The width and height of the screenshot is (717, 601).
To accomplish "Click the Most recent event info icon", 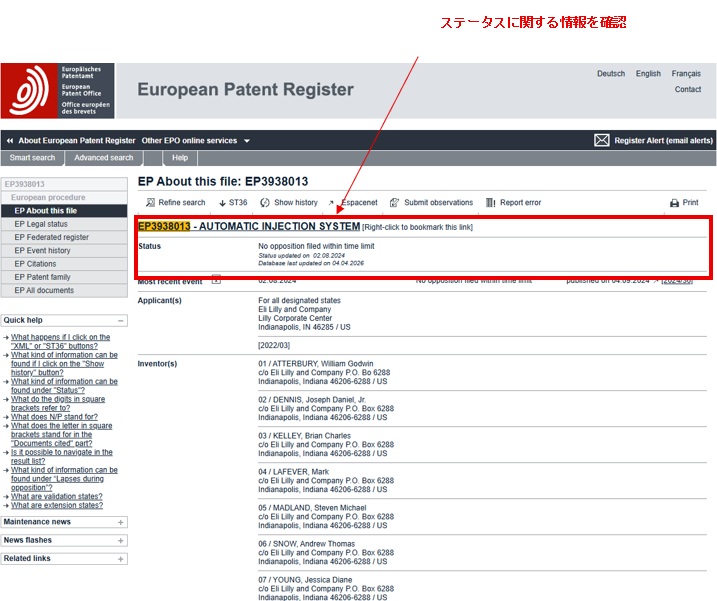I will [x=216, y=279].
